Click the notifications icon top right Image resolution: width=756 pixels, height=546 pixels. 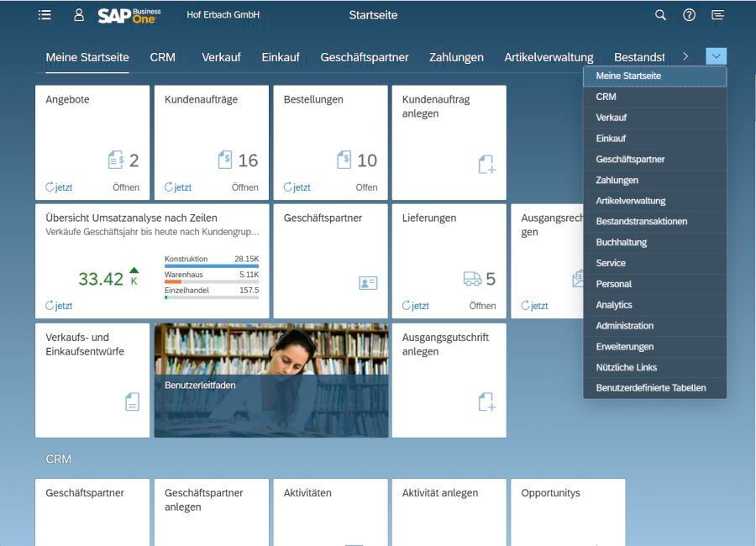click(718, 15)
